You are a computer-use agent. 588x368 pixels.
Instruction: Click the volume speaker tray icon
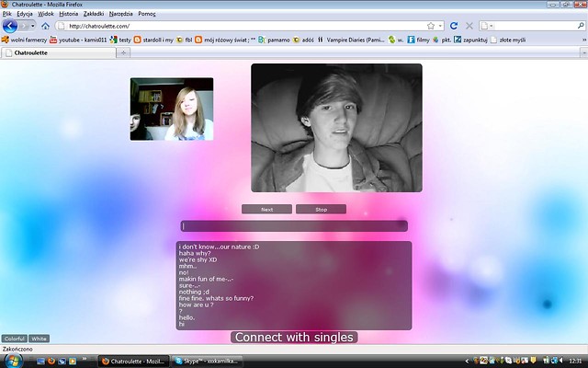point(561,361)
